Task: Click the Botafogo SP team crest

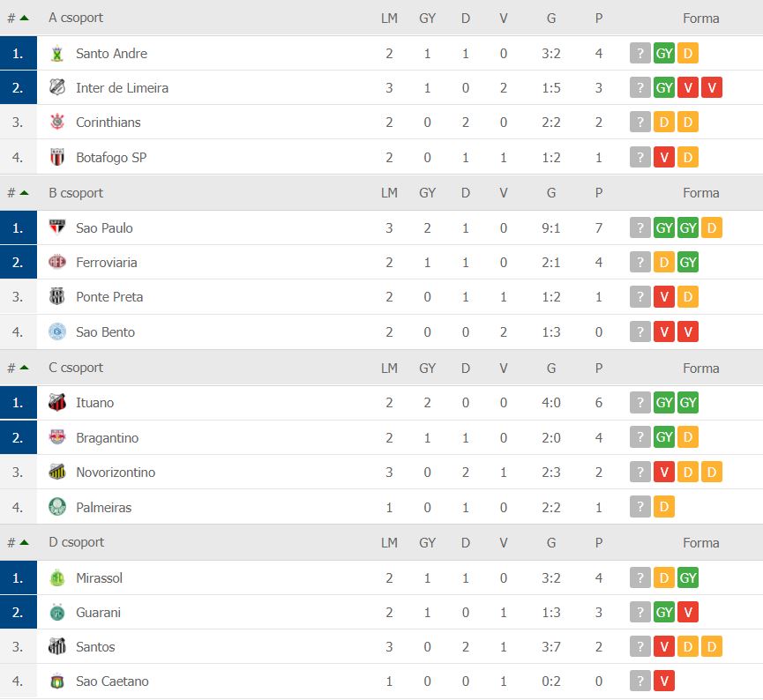Action: pos(57,158)
